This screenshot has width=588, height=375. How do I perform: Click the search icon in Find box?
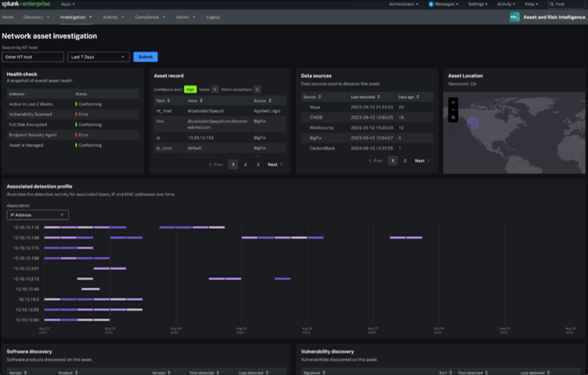[552, 4]
